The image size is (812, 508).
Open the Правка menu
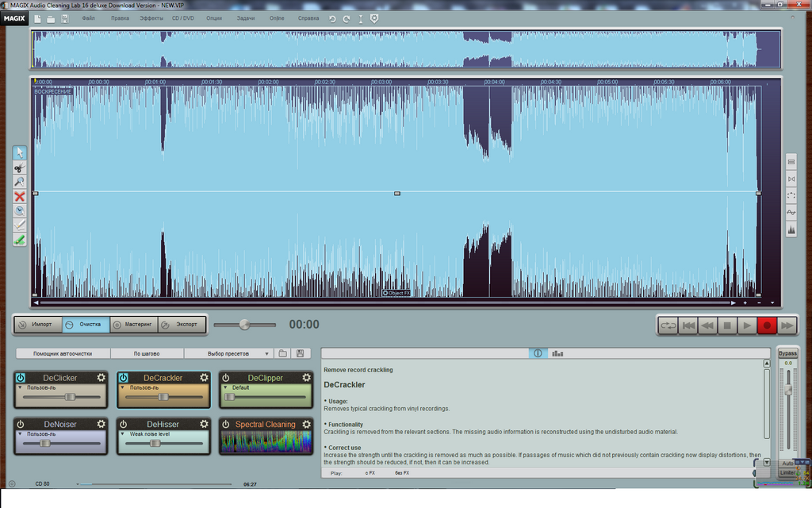[120, 18]
